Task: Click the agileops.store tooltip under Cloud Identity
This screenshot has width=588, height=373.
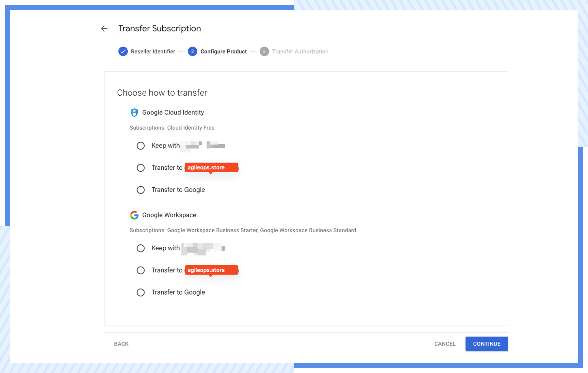Action: coord(211,167)
